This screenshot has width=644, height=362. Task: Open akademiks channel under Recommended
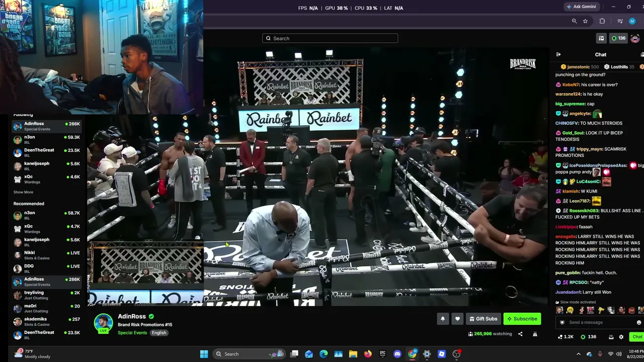click(x=47, y=321)
